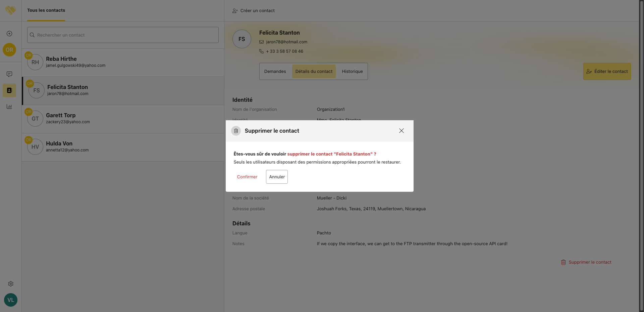Click the VL user avatar
The width and height of the screenshot is (644, 312).
(11, 300)
